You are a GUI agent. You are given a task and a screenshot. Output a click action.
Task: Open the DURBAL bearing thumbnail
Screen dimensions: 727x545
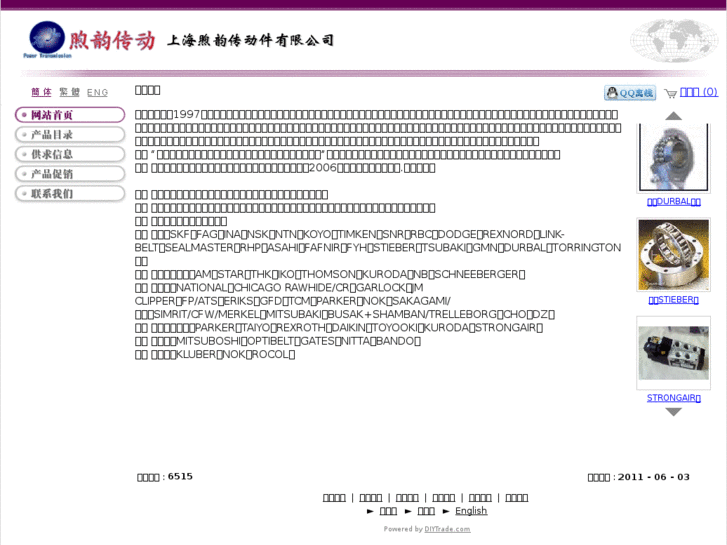click(674, 158)
